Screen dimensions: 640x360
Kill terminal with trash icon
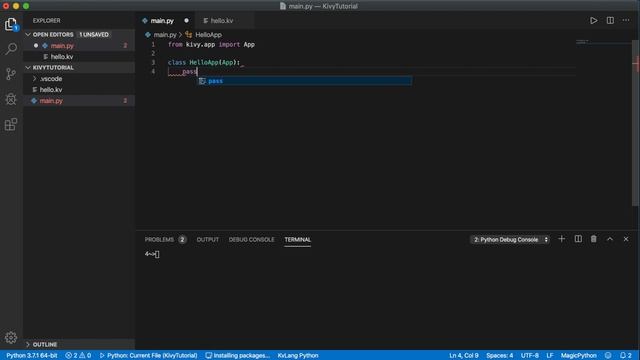click(593, 239)
